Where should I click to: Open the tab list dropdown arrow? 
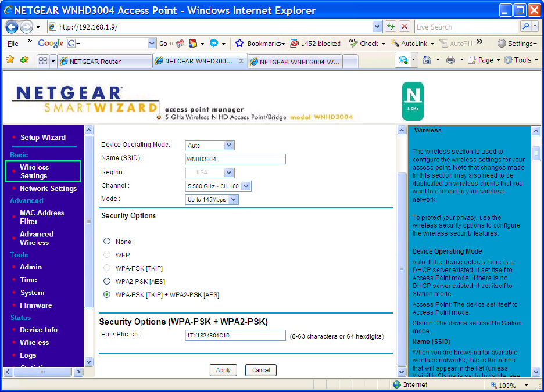[x=53, y=62]
